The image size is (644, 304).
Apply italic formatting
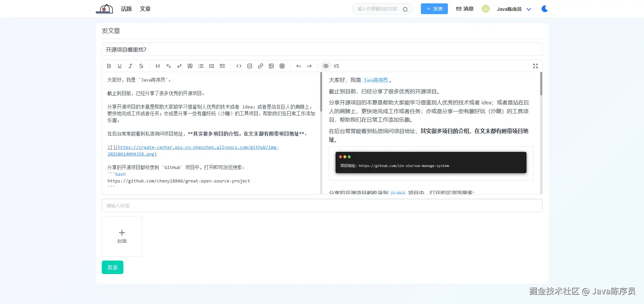[x=130, y=66]
